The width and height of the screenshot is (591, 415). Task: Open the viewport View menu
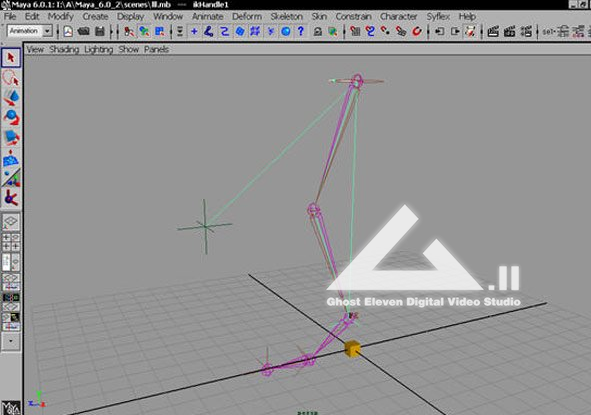click(35, 49)
